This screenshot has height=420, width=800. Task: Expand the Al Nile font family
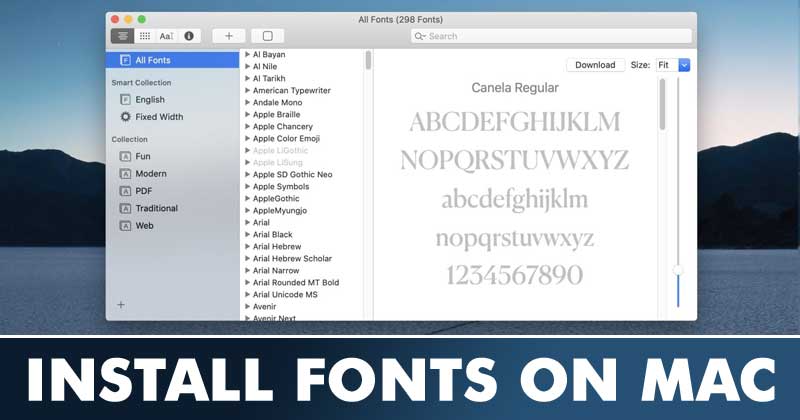tap(247, 66)
